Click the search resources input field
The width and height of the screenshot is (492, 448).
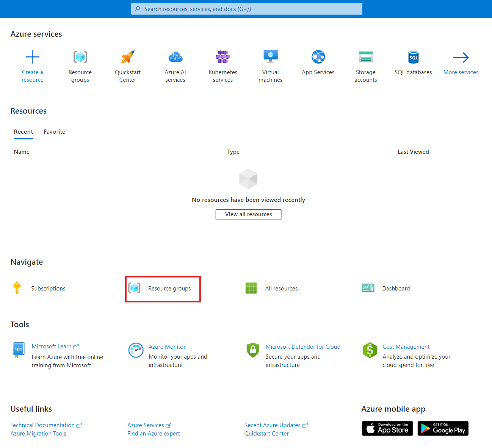(246, 9)
